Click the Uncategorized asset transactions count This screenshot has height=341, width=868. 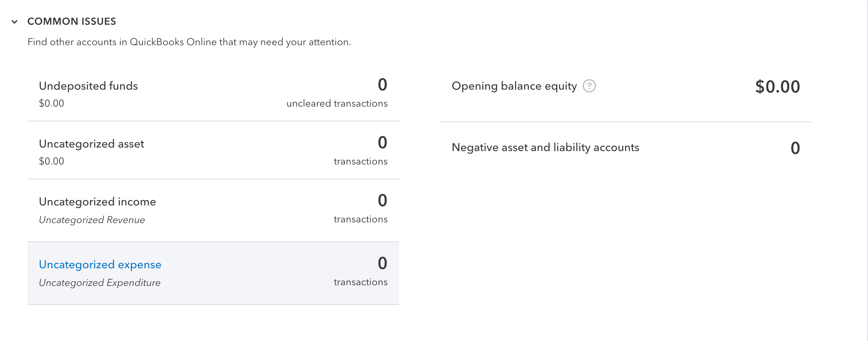pyautogui.click(x=383, y=143)
